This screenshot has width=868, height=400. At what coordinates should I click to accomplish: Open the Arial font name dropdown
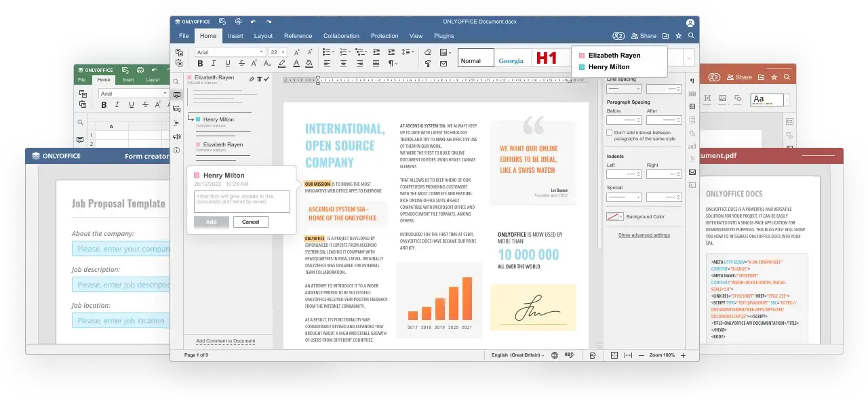click(x=230, y=52)
